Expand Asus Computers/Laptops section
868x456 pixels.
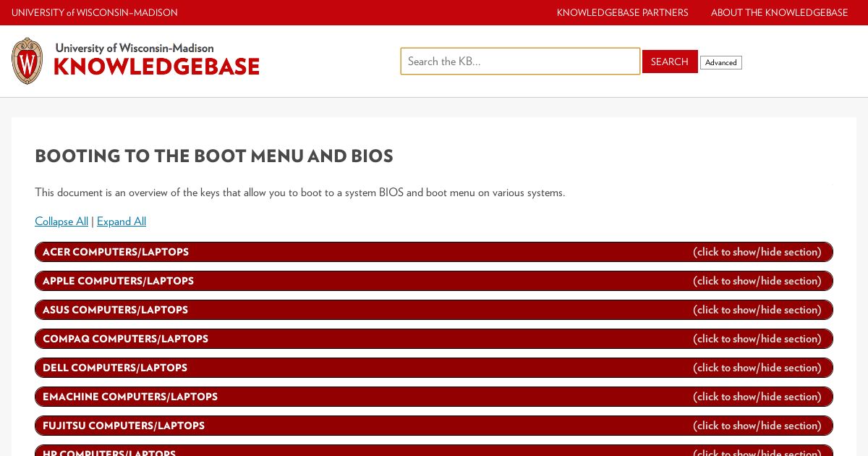click(x=434, y=310)
